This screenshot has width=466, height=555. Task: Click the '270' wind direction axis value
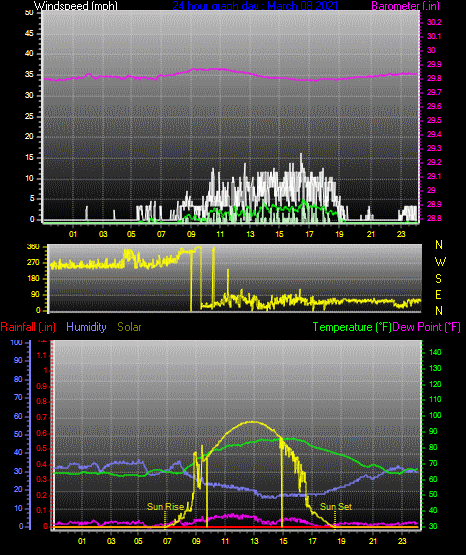tap(33, 263)
